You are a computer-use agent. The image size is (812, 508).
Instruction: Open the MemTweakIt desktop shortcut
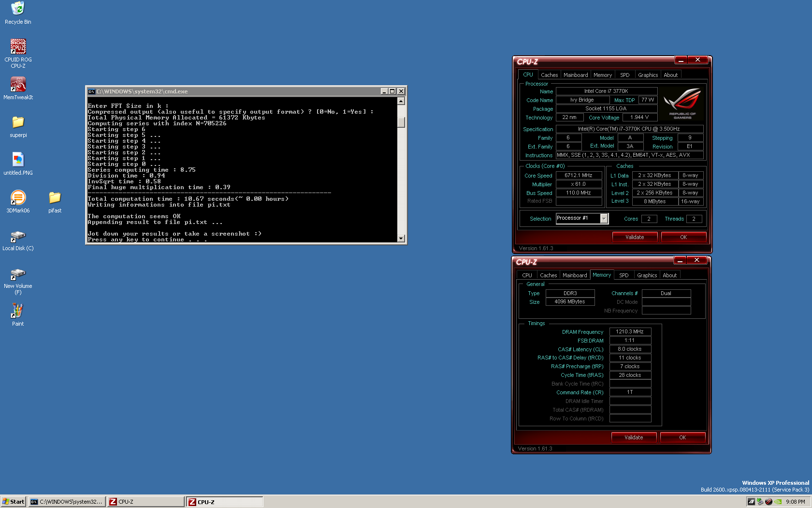click(18, 88)
